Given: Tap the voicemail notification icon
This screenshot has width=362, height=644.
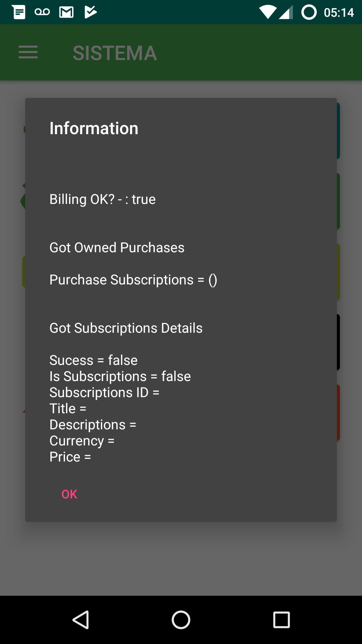Looking at the screenshot, I should tap(42, 12).
